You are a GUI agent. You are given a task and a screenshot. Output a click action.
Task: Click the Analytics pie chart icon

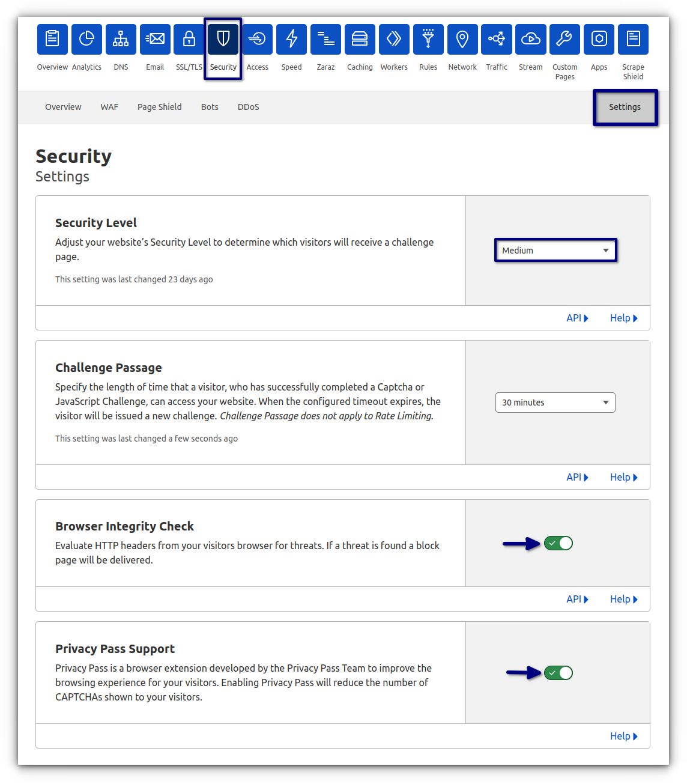pos(86,39)
